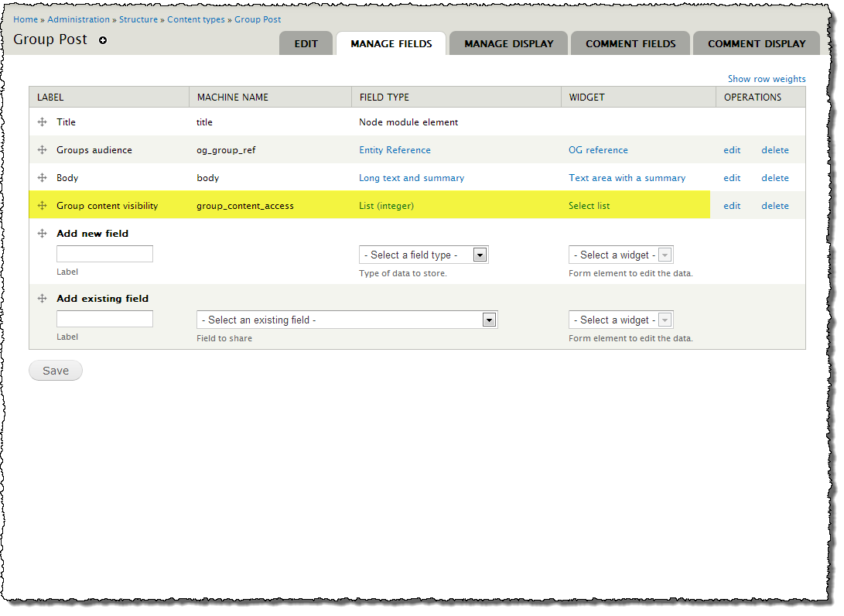Grab the drag handle on the Body row
This screenshot has width=844, height=616.
(42, 177)
